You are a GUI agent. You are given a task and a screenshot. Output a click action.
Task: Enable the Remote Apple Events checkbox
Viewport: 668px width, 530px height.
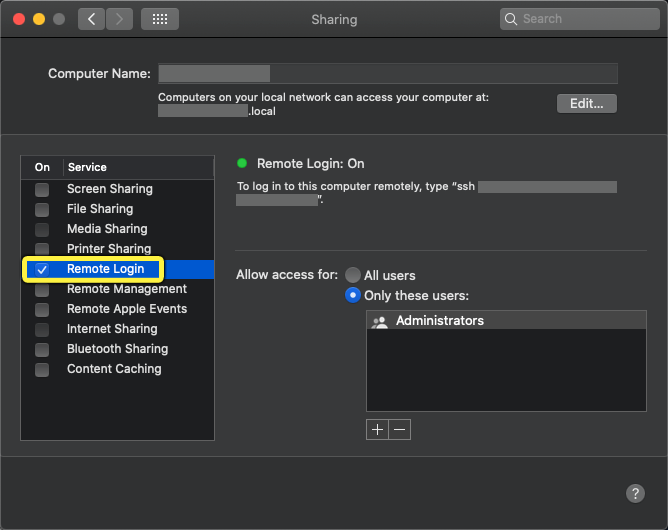coord(42,309)
